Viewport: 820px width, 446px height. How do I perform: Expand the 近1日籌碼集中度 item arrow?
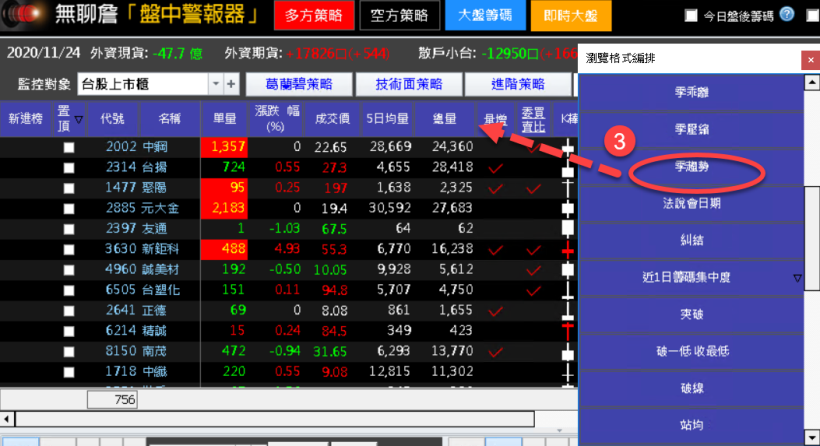pyautogui.click(x=797, y=277)
